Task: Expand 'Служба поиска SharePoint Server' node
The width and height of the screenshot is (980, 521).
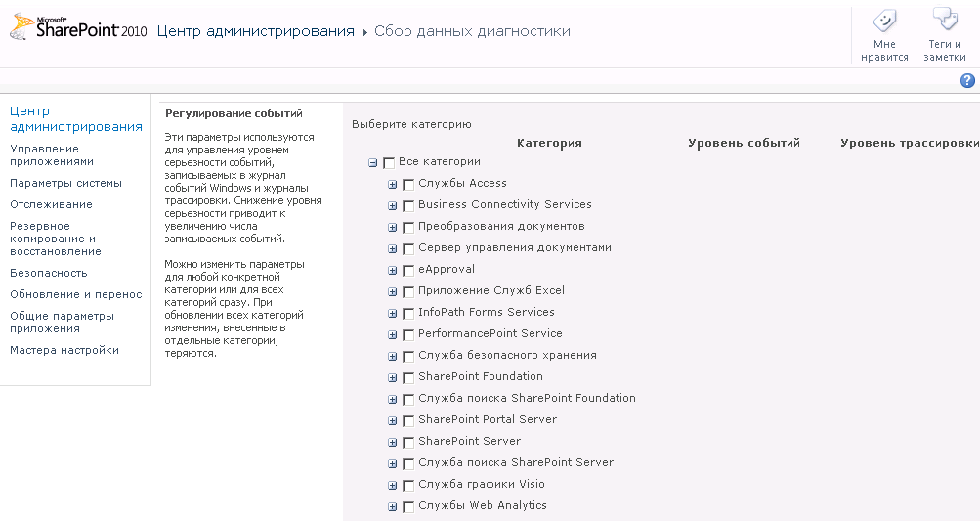Action: point(393,464)
